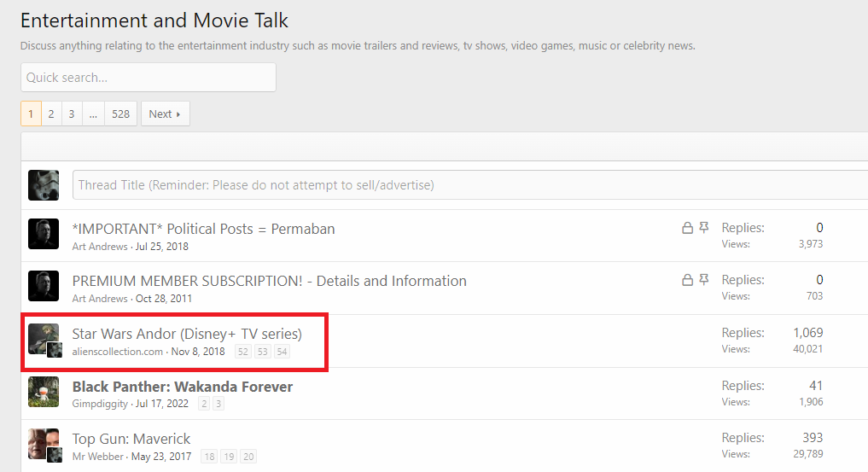Focus the Thread Title input field
The image size is (868, 472).
point(470,185)
